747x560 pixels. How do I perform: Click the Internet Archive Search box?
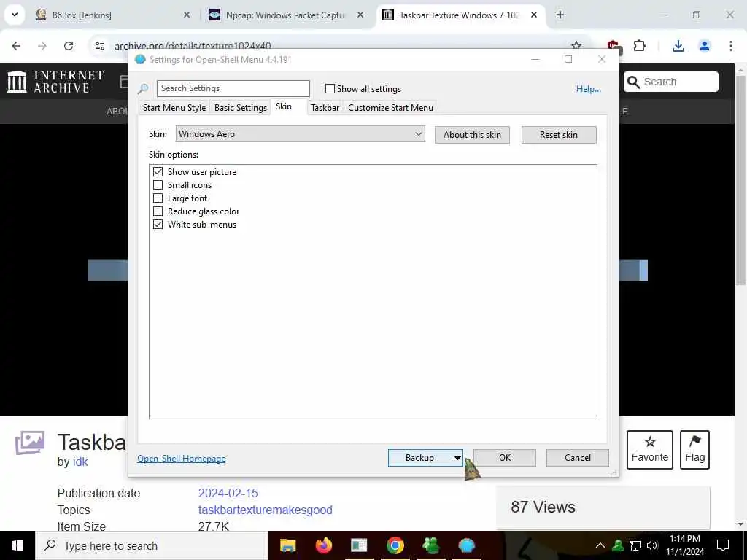(671, 82)
